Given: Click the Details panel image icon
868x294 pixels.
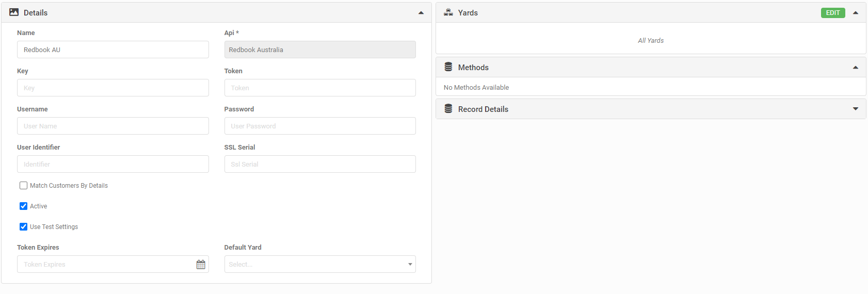Looking at the screenshot, I should (x=14, y=12).
